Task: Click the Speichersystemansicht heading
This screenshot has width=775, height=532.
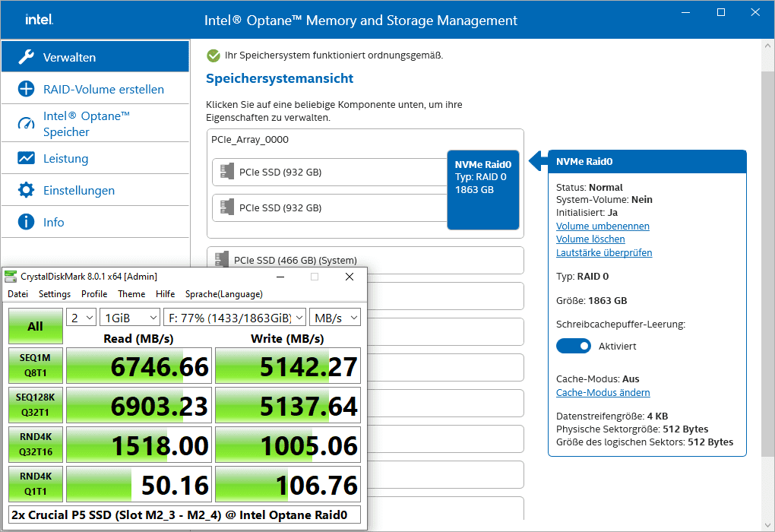Action: (x=280, y=78)
